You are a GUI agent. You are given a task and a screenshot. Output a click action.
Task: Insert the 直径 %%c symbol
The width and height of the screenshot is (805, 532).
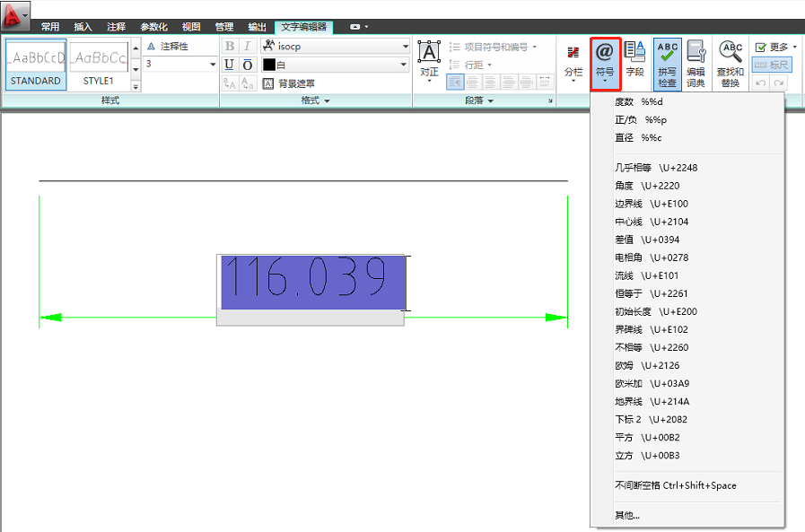[687, 138]
